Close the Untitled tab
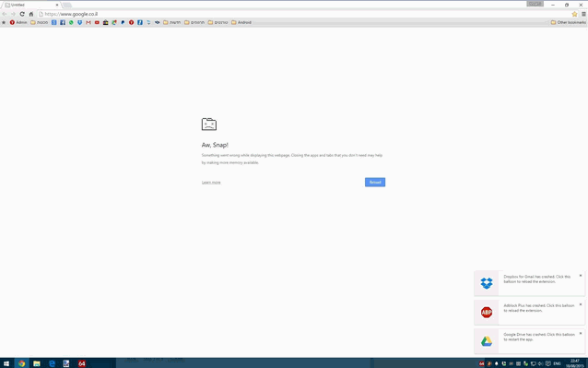The width and height of the screenshot is (588, 368). [x=57, y=5]
